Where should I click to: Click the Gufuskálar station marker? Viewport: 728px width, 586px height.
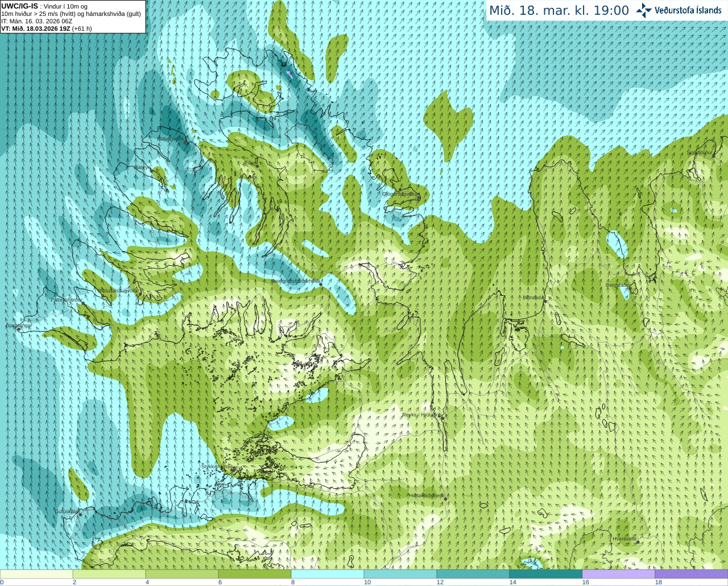tap(80, 515)
